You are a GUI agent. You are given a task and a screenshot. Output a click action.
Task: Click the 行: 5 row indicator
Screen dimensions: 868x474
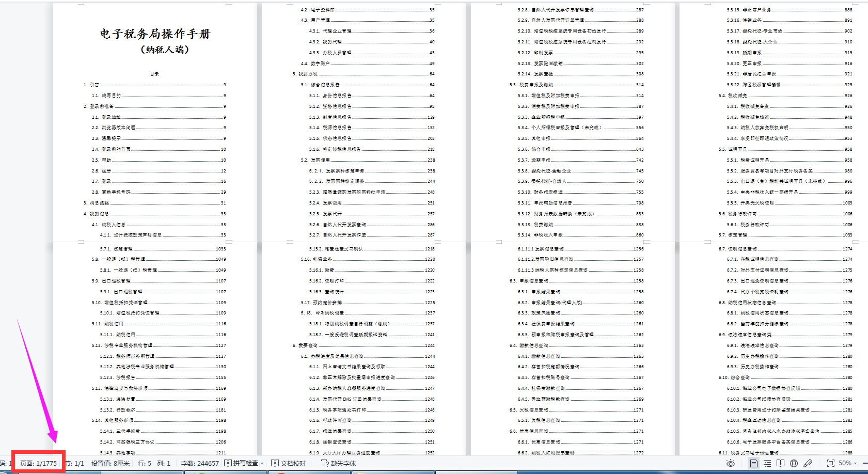(x=145, y=463)
